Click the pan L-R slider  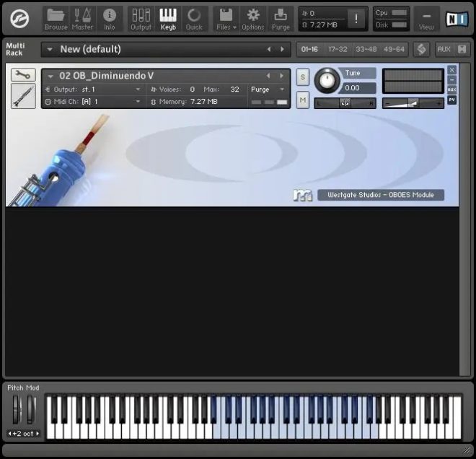345,103
